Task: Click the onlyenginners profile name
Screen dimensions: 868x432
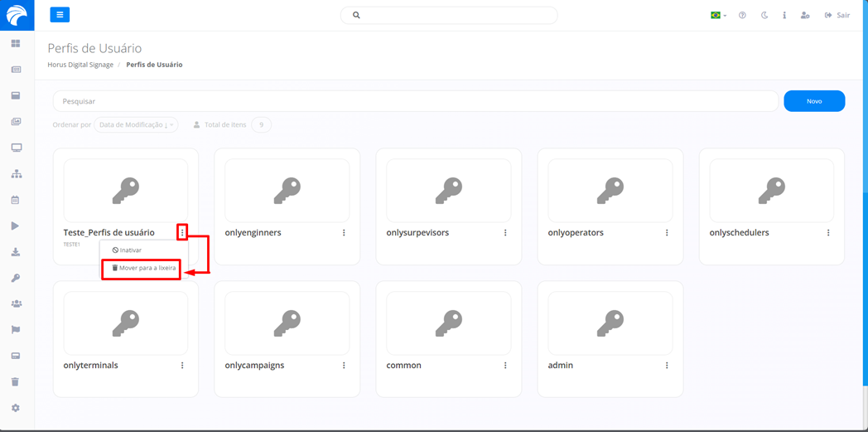Action: tap(253, 233)
